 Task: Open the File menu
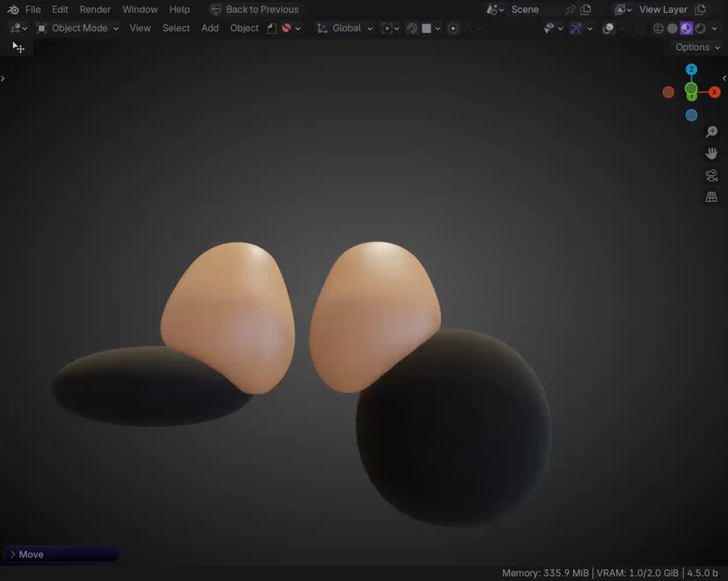(x=32, y=10)
